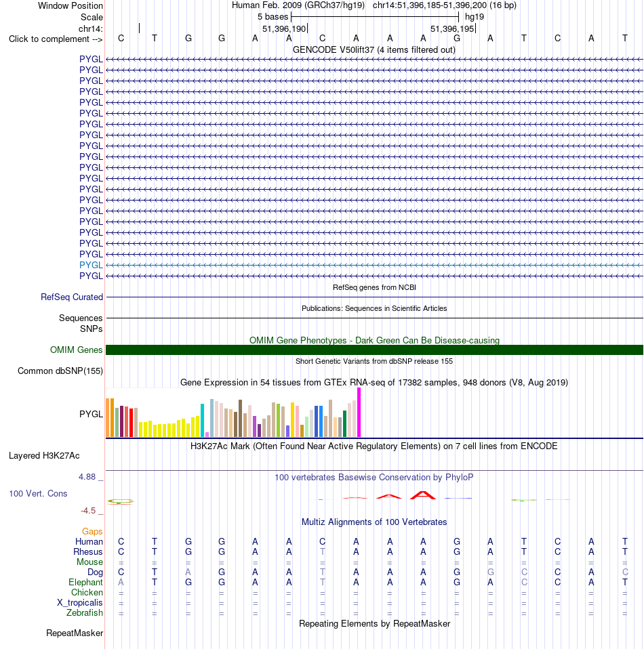Screen dimensions: 644x649
Task: Select the SNPs track label
Action: tap(91, 329)
